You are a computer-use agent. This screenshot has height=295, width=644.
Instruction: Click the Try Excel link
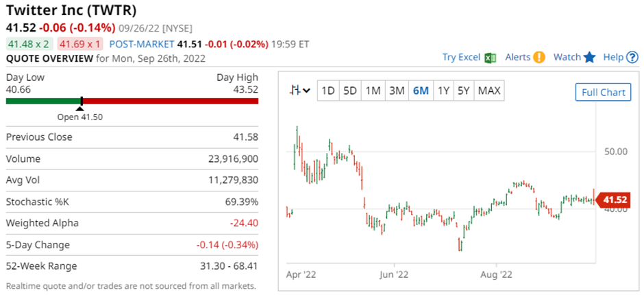461,58
